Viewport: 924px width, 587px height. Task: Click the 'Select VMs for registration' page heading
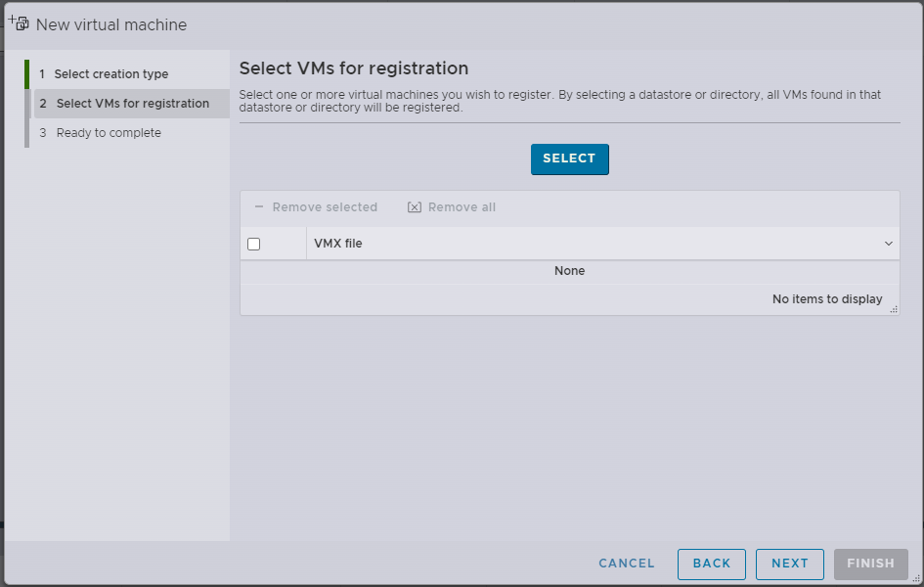pos(354,68)
